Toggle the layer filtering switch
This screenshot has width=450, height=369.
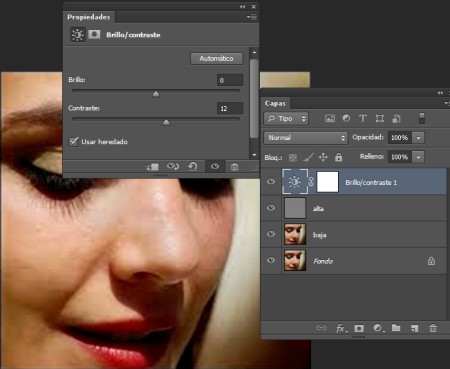tap(422, 118)
